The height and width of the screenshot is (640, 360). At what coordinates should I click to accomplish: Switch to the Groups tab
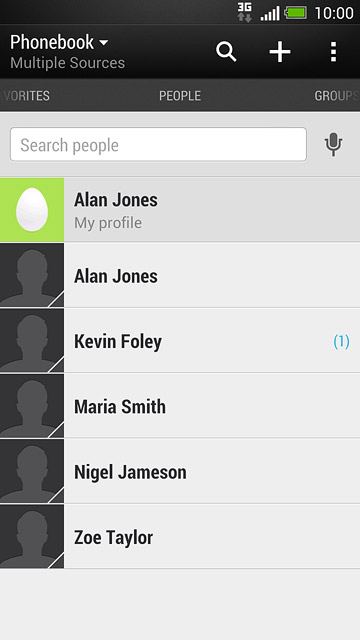coord(336,96)
